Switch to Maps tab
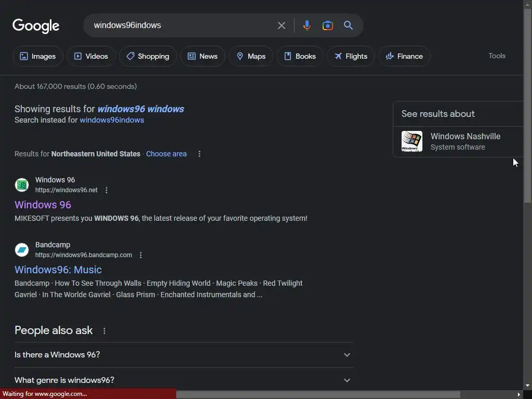The height and width of the screenshot is (399, 532). tap(251, 56)
